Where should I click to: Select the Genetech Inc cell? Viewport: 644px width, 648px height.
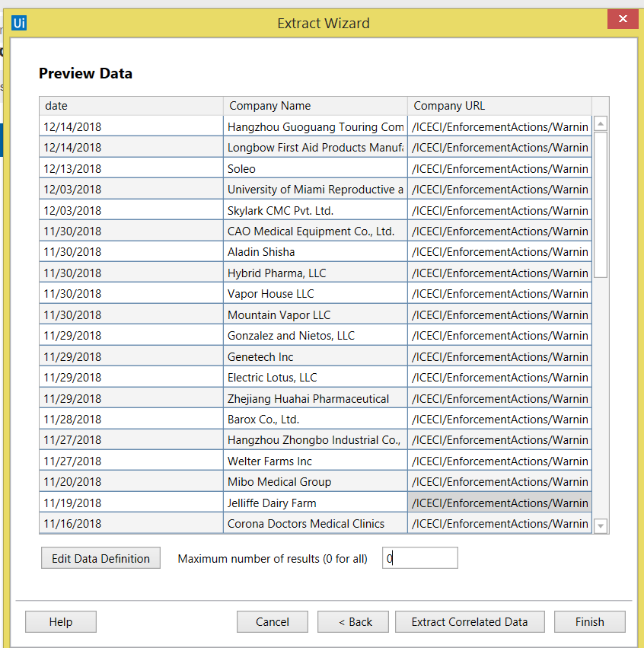pos(315,356)
